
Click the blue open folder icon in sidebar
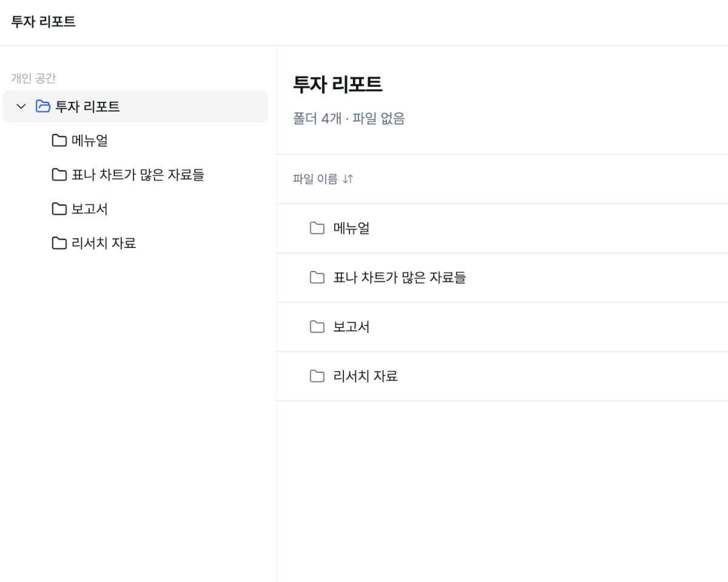(43, 106)
